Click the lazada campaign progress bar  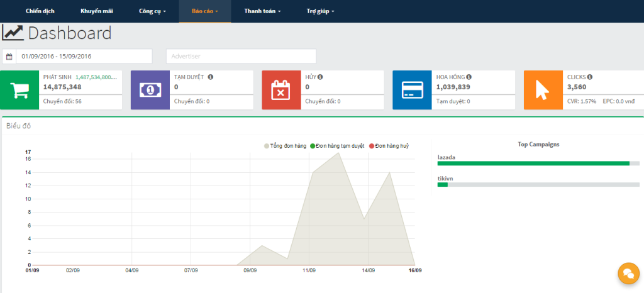(538, 163)
